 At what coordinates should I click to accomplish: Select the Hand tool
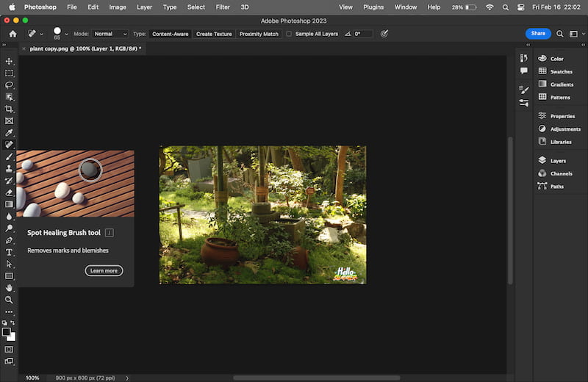click(9, 288)
